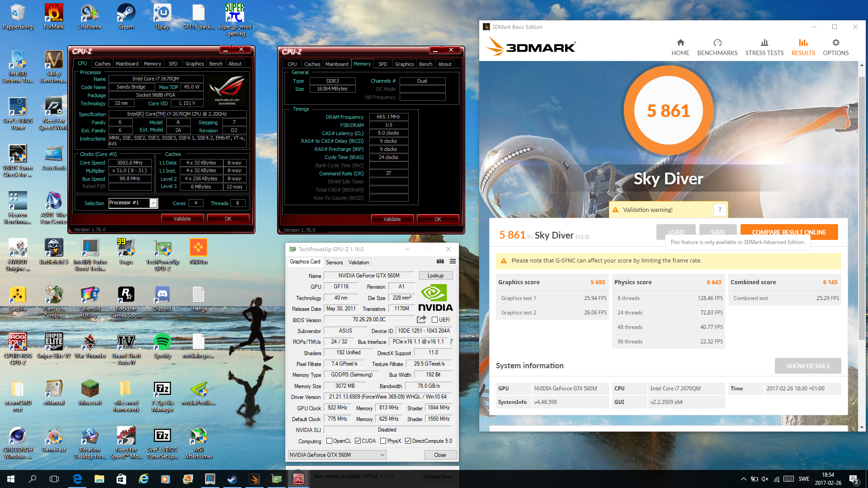Image resolution: width=868 pixels, height=488 pixels.
Task: Open GPU-Z hamburger menu icon
Action: coord(453,261)
